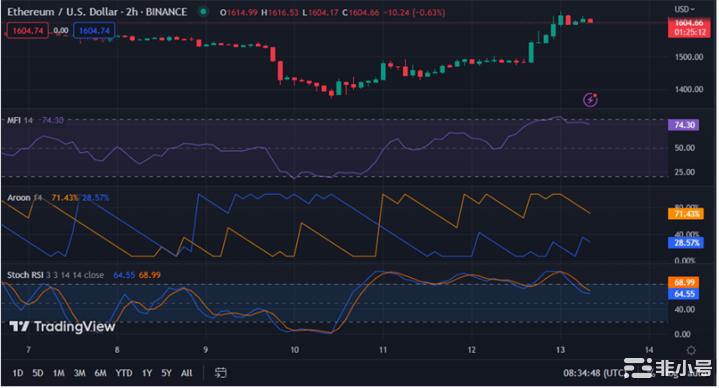Open the go-to-date calendar icon
The image size is (719, 388).
[x=221, y=372]
